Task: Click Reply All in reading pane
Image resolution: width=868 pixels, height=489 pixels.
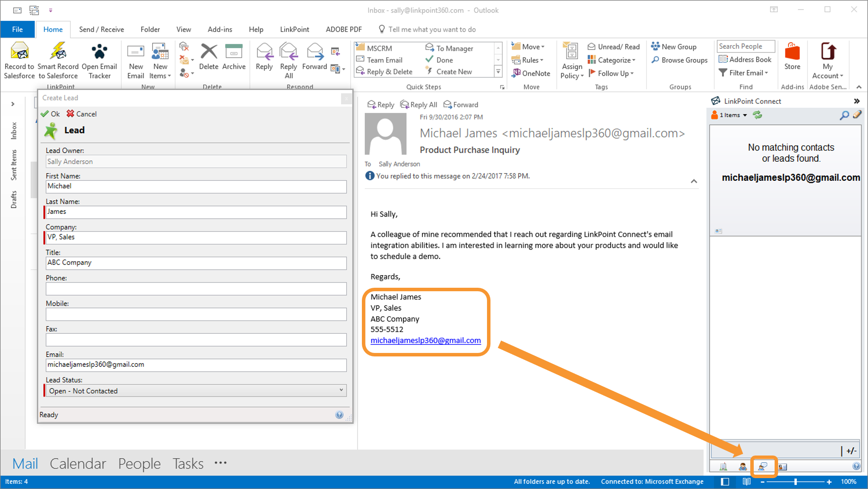Action: [418, 104]
